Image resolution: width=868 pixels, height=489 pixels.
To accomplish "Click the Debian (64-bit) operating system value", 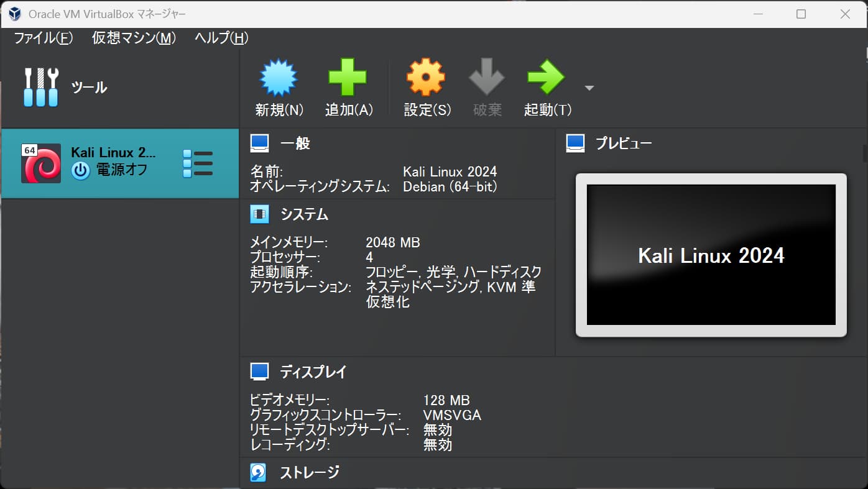I will [x=450, y=186].
